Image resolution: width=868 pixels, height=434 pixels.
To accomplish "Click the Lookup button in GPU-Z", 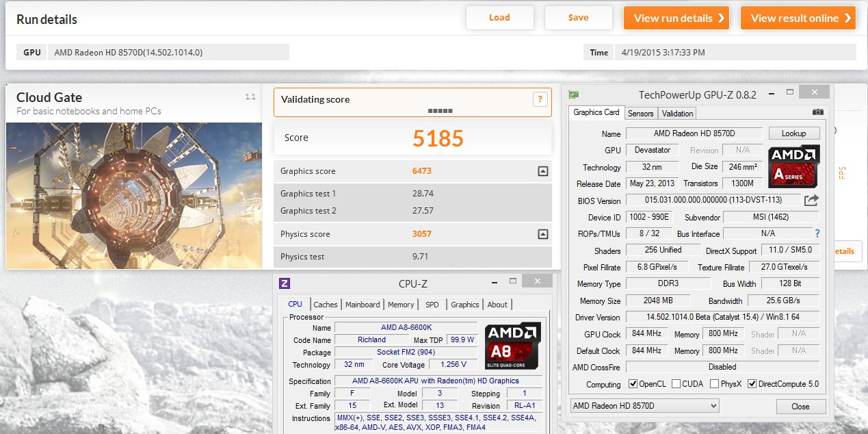I will tap(793, 133).
